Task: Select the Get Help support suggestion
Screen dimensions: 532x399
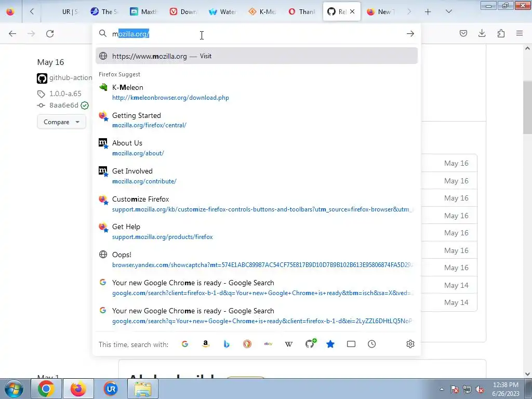Action: pyautogui.click(x=257, y=232)
